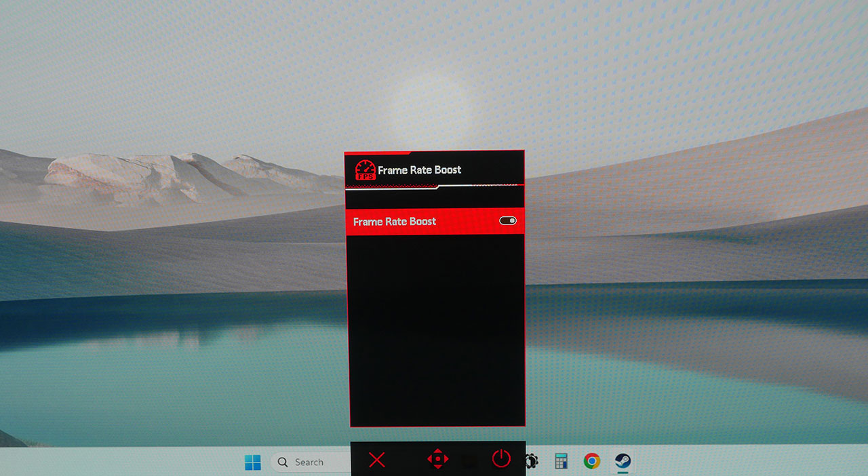Click the "Frame Rate Boost" header title

419,170
